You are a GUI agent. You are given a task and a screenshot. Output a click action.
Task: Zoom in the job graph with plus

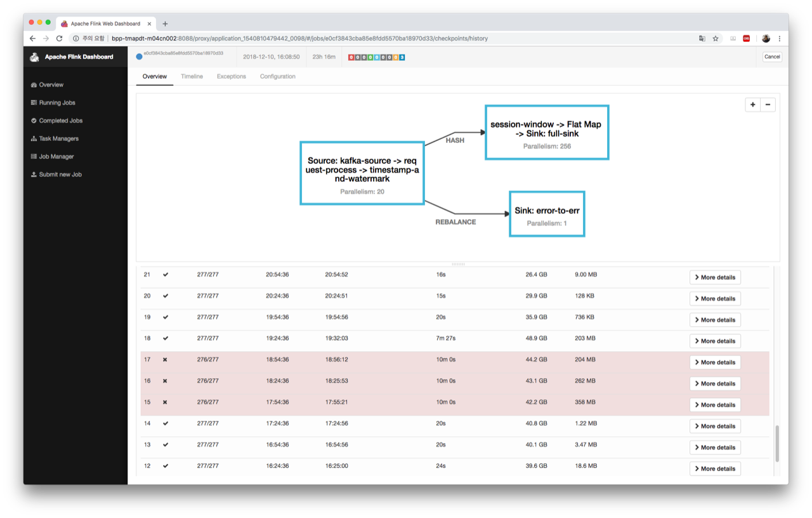tap(753, 105)
